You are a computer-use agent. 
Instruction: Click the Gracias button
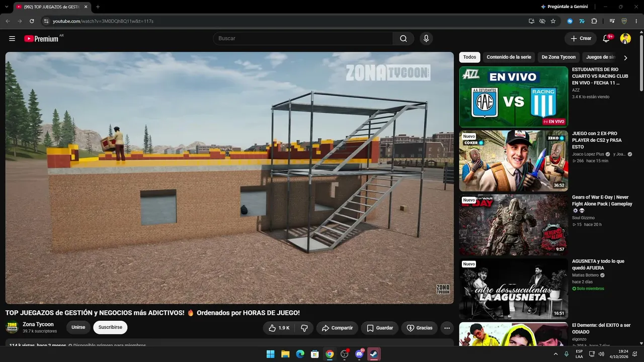pos(419,328)
